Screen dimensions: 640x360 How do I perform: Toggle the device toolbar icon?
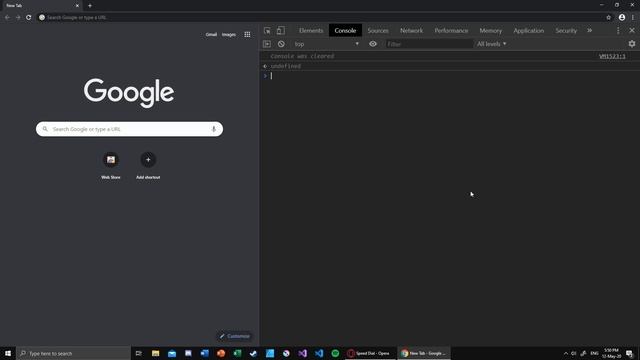[x=281, y=31]
